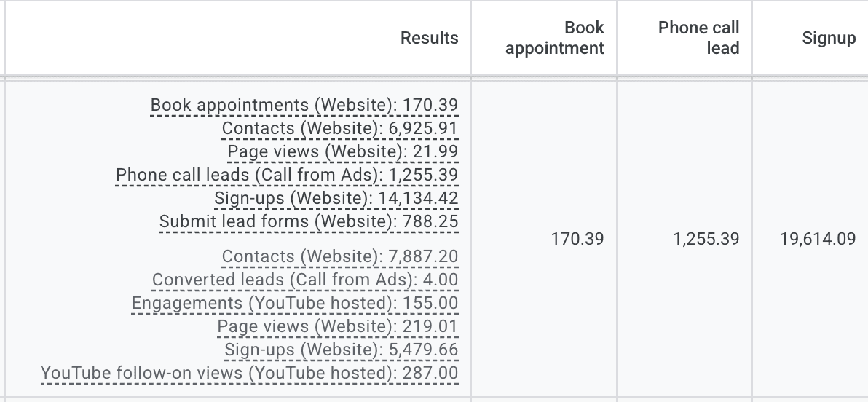Open Converted leads (Call from Ads): 4.00

tap(305, 280)
